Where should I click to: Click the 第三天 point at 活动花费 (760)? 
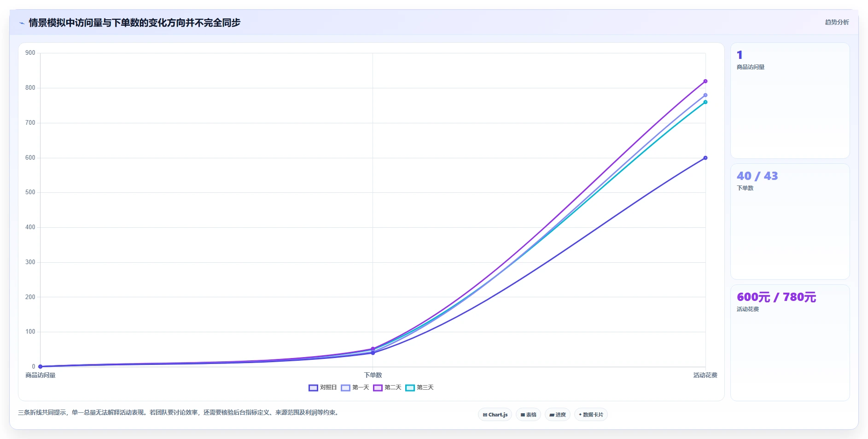click(705, 102)
